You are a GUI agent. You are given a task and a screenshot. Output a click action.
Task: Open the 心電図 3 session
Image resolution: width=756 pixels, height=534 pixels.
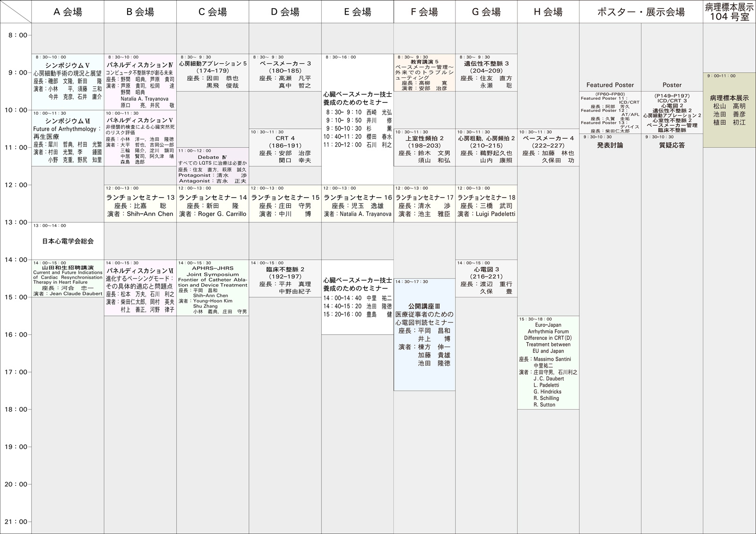pos(486,279)
